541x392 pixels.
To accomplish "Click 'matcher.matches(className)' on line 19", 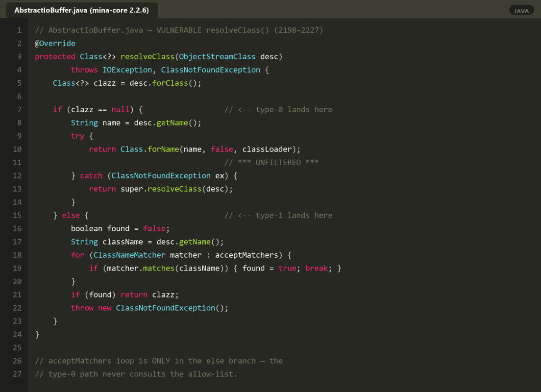I will [165, 269].
